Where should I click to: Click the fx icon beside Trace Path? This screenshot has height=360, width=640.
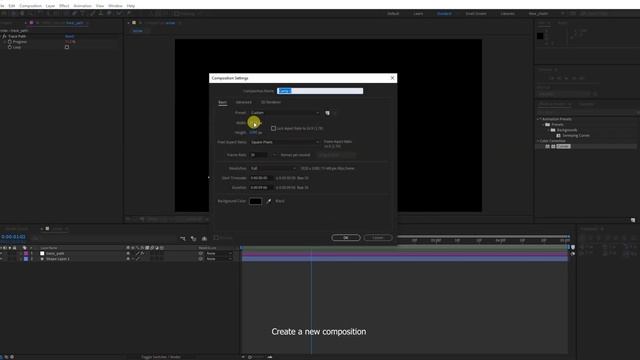[x=4, y=36]
